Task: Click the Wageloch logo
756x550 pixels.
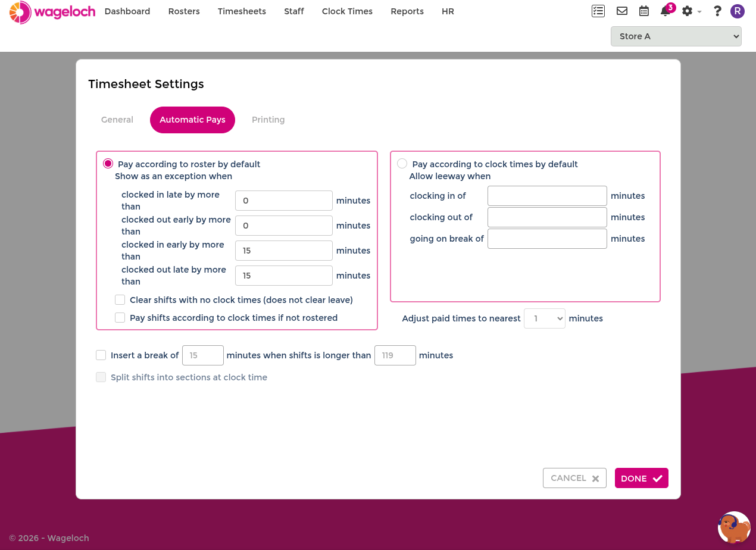Action: point(52,12)
